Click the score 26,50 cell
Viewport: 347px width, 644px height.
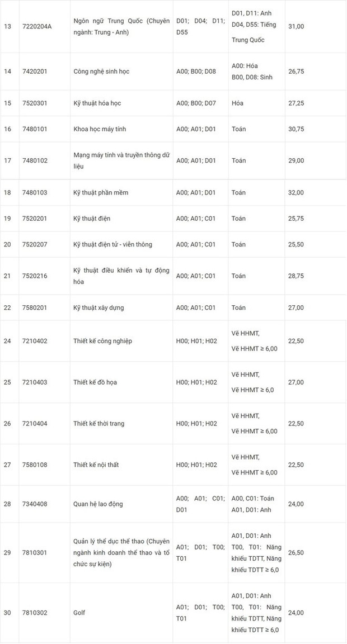[x=296, y=553]
